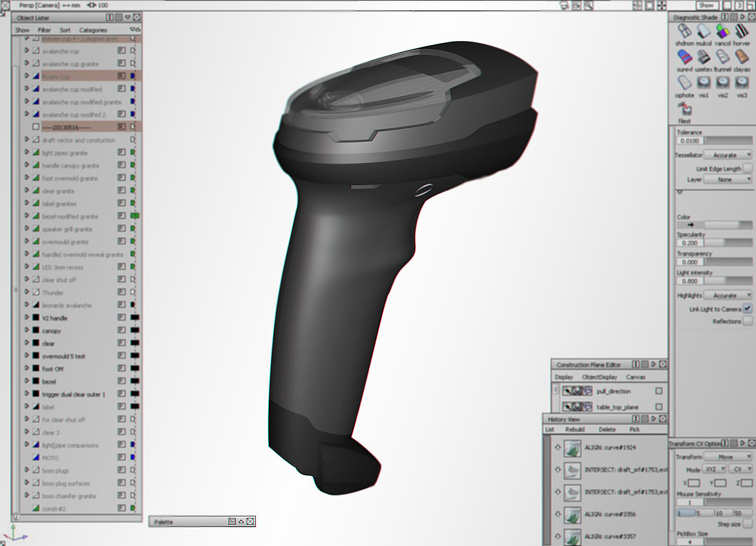This screenshot has height=546, width=756.
Task: Disable Link Light to Camera checkbox
Action: tap(747, 308)
